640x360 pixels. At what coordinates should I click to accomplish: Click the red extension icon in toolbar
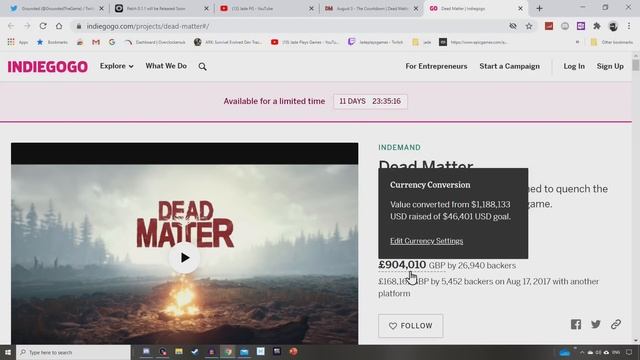pyautogui.click(x=549, y=26)
